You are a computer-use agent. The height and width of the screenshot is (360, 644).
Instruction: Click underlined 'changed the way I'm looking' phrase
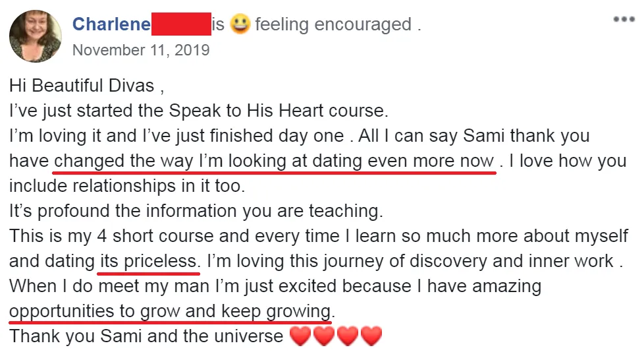170,161
